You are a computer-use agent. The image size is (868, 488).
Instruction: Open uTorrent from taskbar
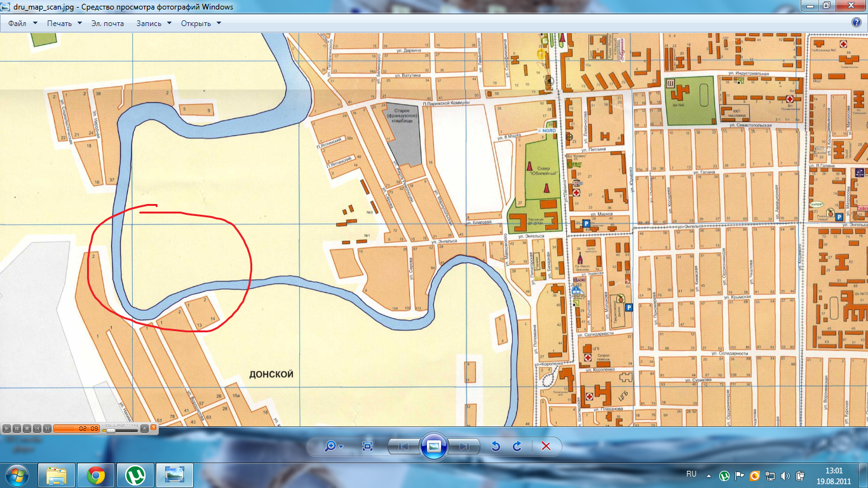(x=135, y=475)
